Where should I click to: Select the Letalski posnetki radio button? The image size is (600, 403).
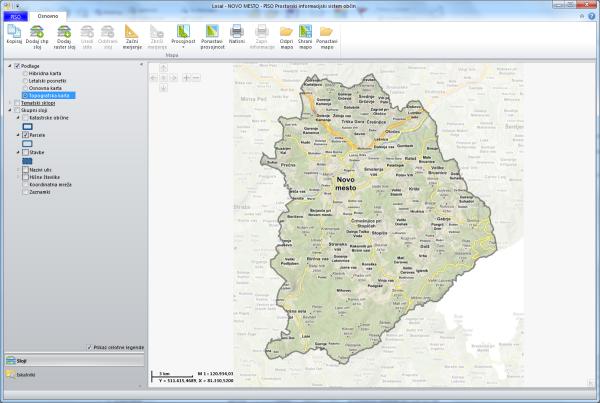pyautogui.click(x=26, y=80)
